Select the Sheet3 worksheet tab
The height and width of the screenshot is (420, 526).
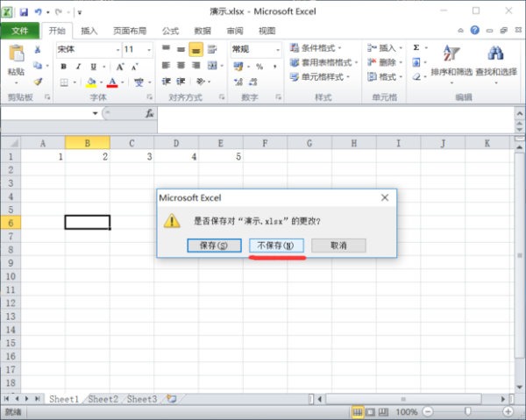[x=142, y=399]
